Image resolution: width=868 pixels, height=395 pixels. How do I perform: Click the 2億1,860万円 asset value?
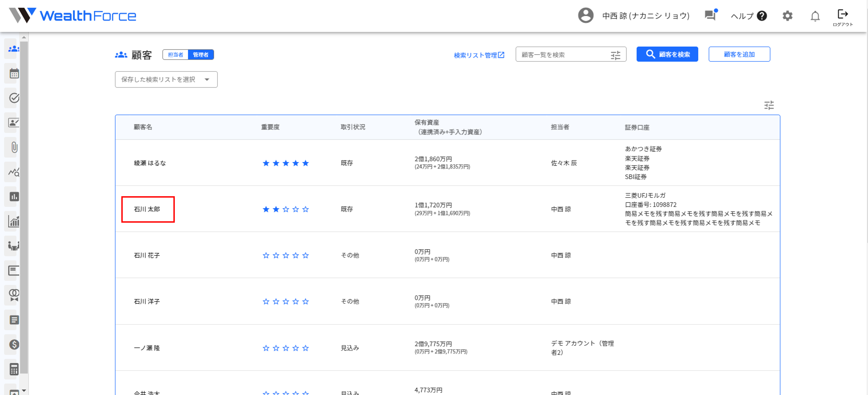pyautogui.click(x=433, y=159)
